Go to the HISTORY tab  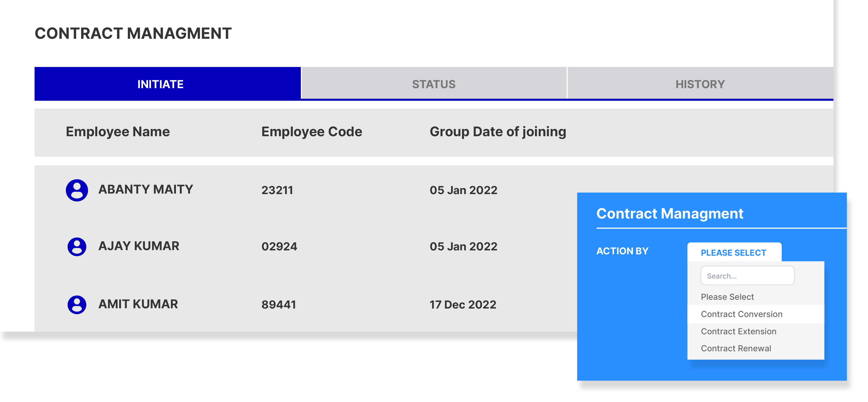pyautogui.click(x=700, y=84)
